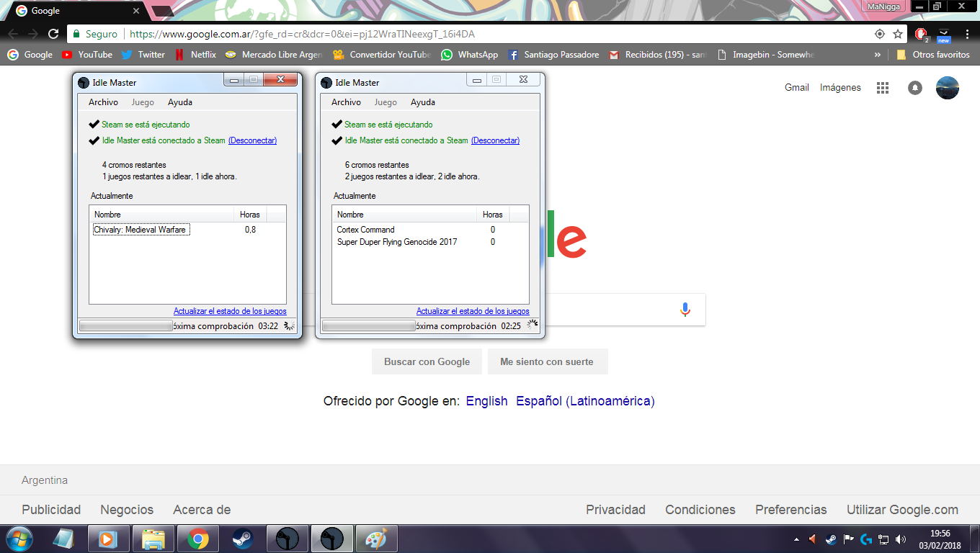This screenshot has width=980, height=553.
Task: Open Ayuda menu in the Cortex Command Idle Master window
Action: coord(423,102)
